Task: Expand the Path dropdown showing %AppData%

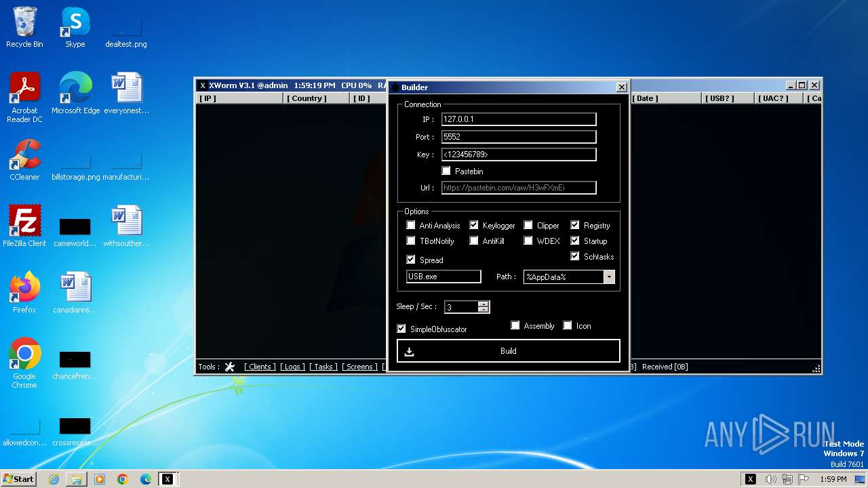Action: click(608, 277)
